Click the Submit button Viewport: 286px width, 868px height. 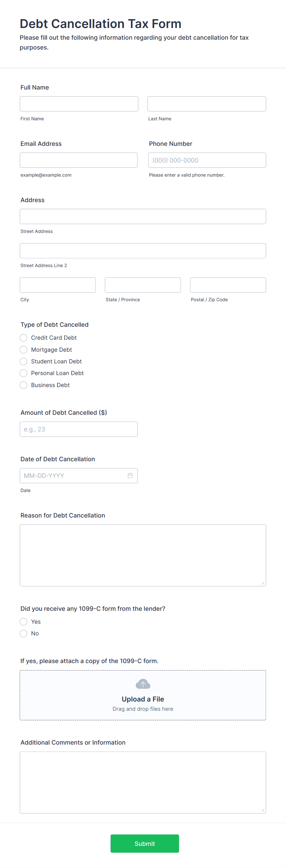click(x=144, y=843)
